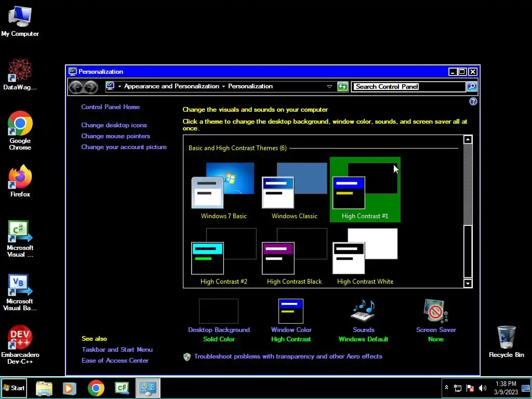Click the Show desktop button in tray
Viewport: 532px width, 399px height.
(526, 388)
